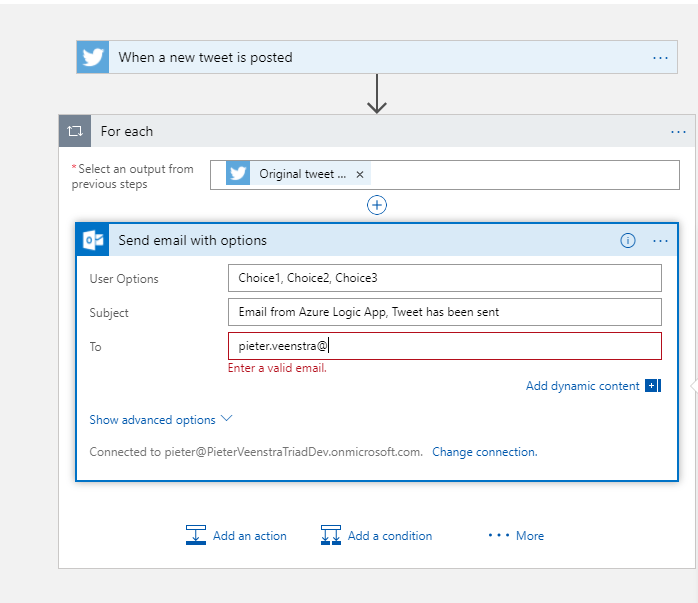This screenshot has width=698, height=603.
Task: Expand Show advanced options
Action: click(160, 420)
